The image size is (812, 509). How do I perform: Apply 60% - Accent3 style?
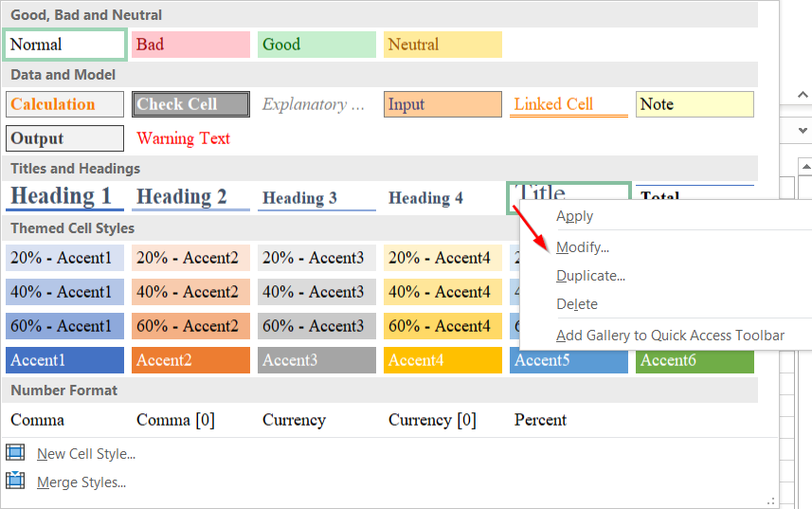316,326
